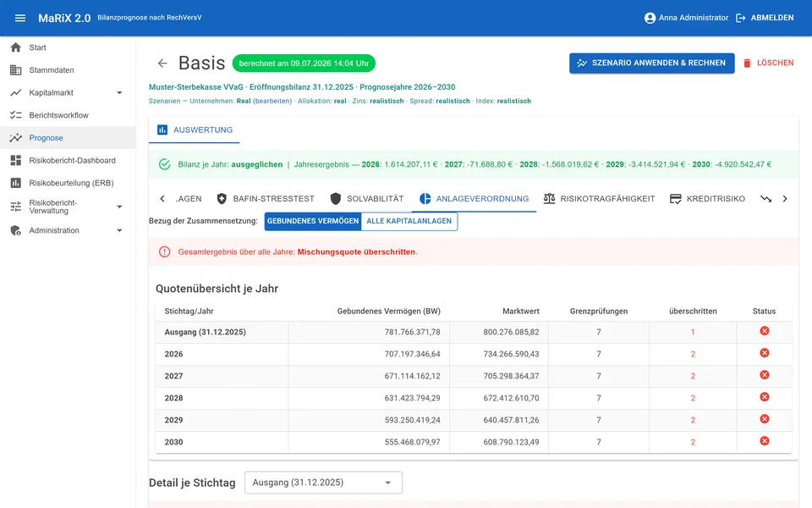This screenshot has width=812, height=508.
Task: Click the back arrow beside Basis
Action: (x=162, y=63)
